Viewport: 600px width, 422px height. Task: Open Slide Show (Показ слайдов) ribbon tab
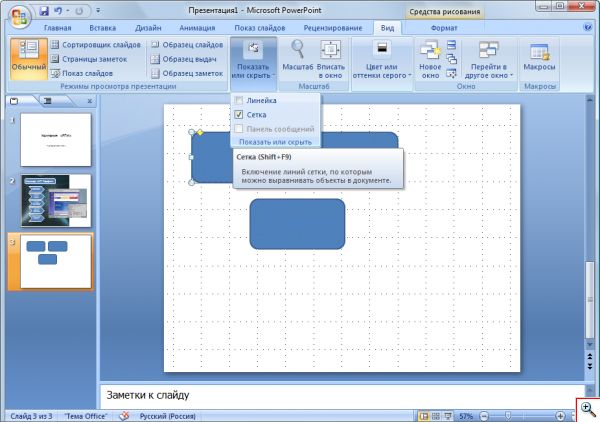pyautogui.click(x=259, y=28)
